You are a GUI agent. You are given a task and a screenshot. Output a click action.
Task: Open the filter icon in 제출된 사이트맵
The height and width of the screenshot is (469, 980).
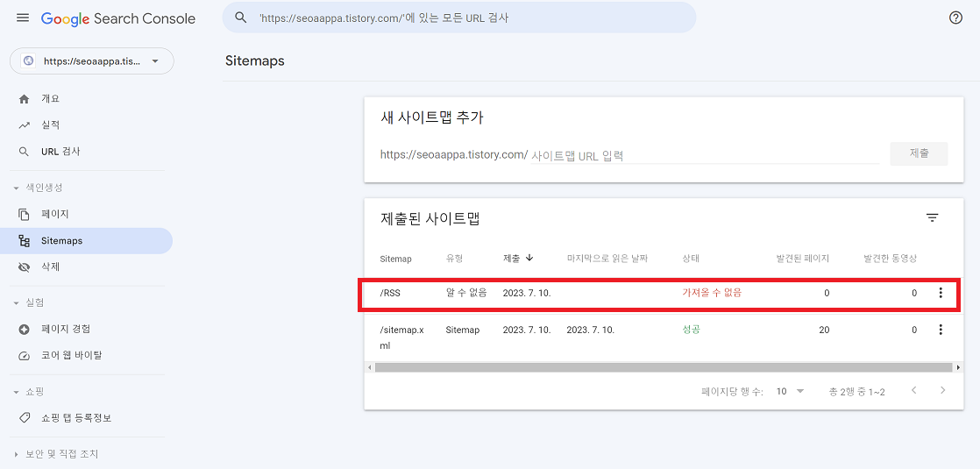933,217
